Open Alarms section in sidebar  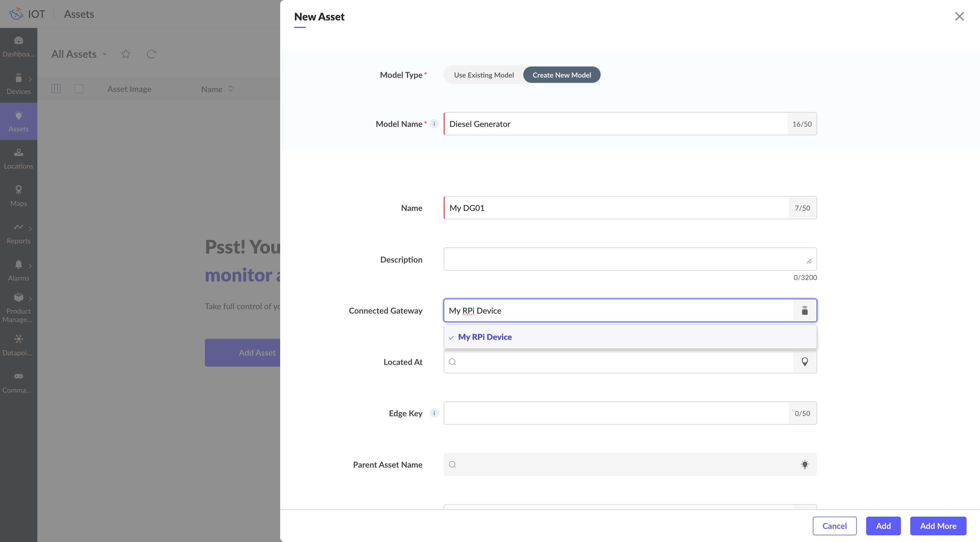coord(18,270)
